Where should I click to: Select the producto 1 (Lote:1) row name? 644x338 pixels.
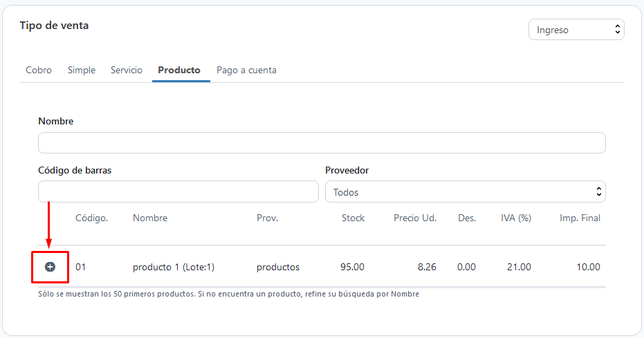tap(174, 267)
